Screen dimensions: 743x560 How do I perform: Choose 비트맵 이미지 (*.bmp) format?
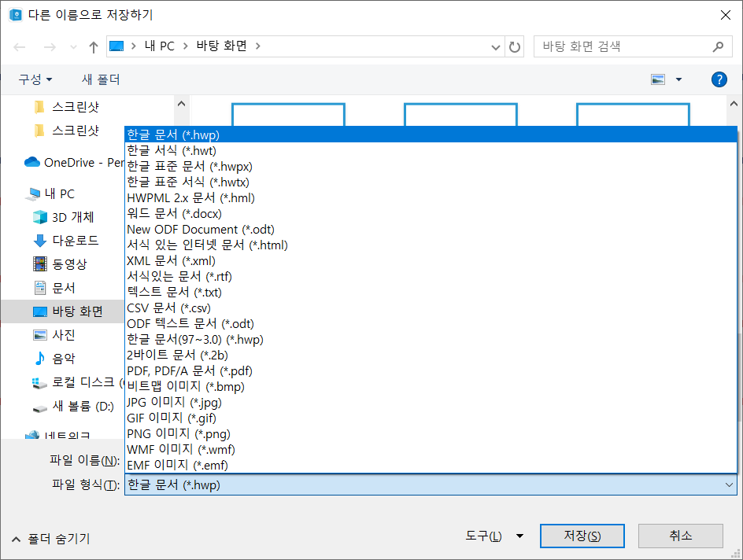coord(431,387)
